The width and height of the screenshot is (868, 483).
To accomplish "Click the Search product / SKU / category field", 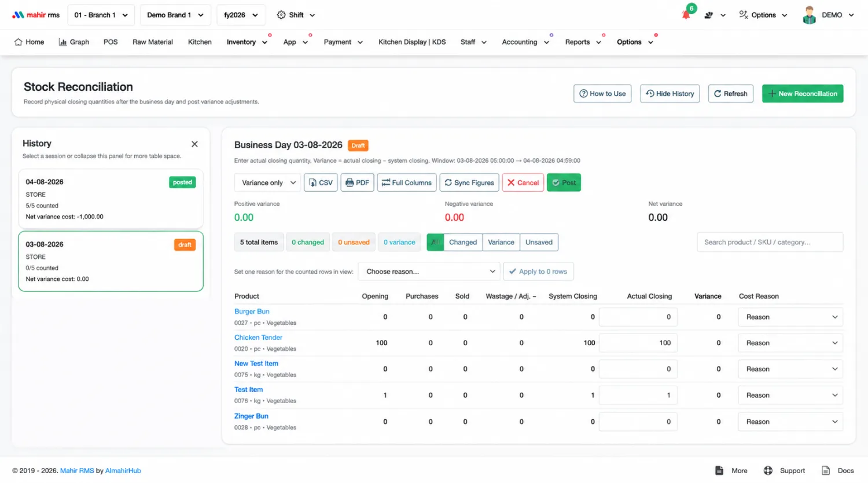I will [770, 242].
